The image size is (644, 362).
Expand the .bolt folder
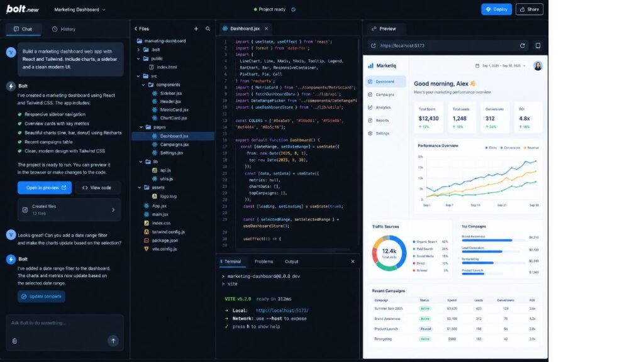(x=138, y=50)
